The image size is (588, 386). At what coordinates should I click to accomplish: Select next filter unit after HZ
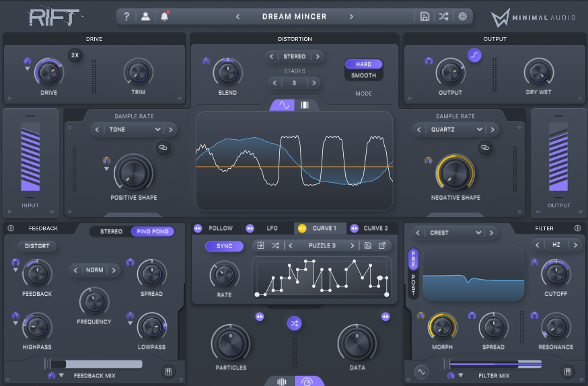click(x=575, y=245)
